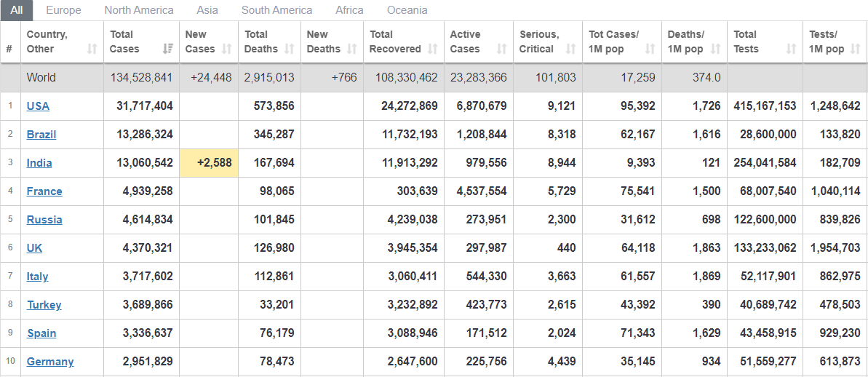Screen dimensions: 868x377
Task: Switch to the North America tab
Action: click(139, 10)
